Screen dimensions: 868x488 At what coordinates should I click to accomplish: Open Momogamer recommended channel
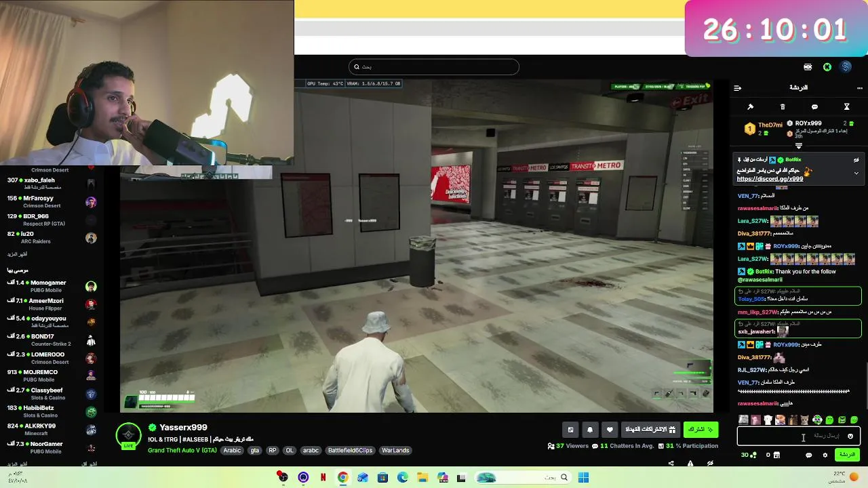pos(52,286)
